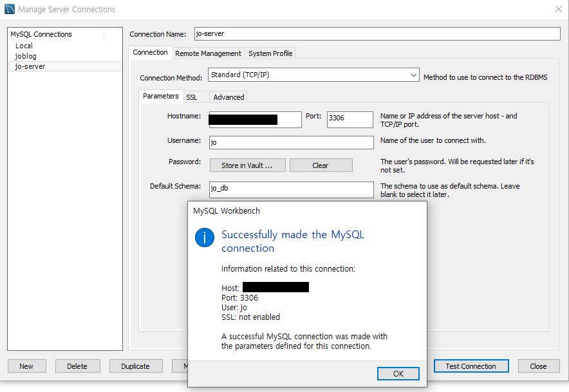
Task: Click 'Name of the user to connect with.' text
Action: [x=433, y=140]
